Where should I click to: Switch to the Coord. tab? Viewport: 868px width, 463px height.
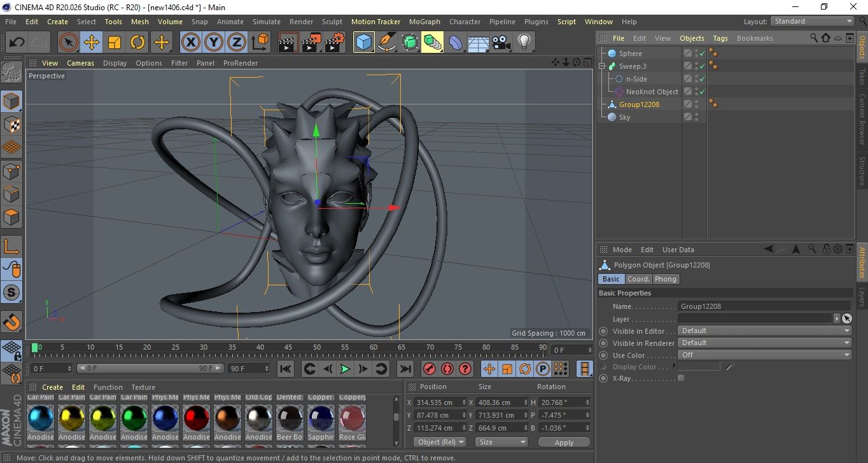click(x=638, y=279)
